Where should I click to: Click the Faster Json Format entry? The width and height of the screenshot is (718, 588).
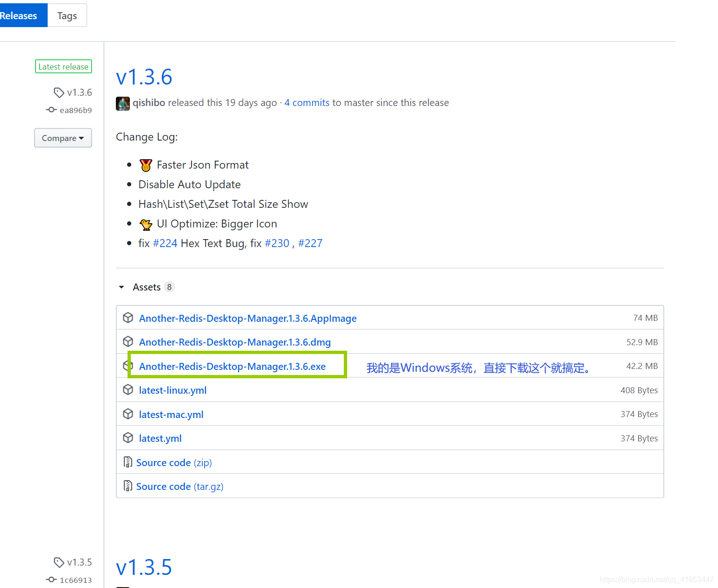203,165
